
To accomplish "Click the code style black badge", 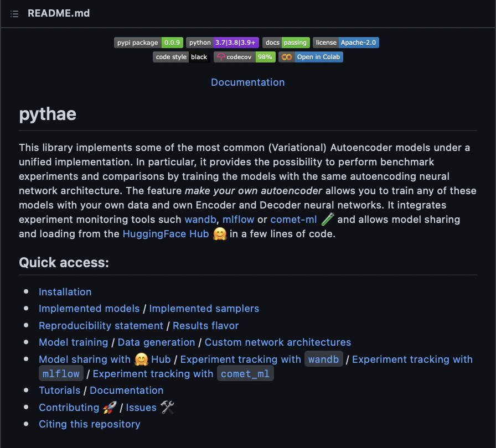I will tap(181, 57).
